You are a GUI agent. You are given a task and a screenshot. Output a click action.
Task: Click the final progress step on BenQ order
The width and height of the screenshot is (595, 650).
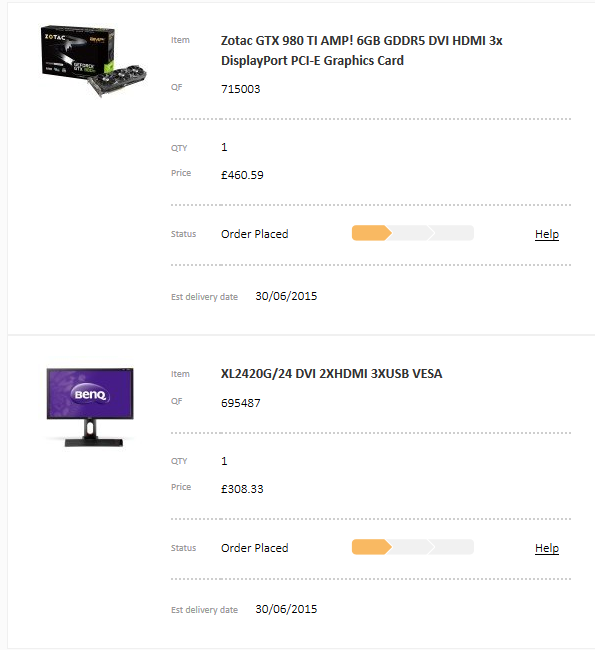click(452, 547)
